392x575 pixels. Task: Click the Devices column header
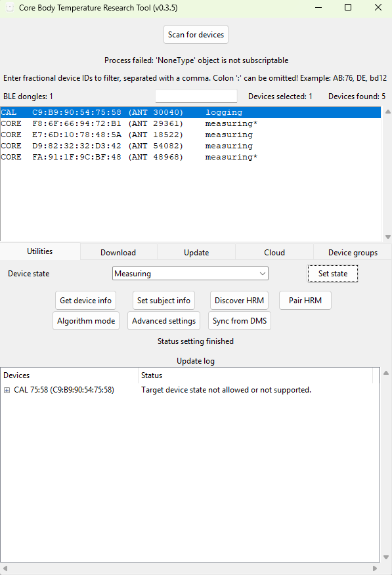tap(70, 375)
